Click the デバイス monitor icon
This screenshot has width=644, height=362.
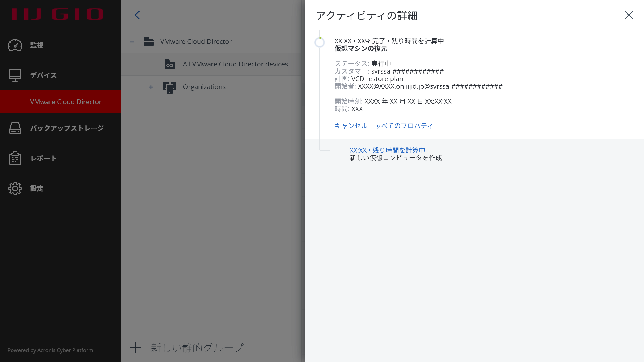pos(15,75)
